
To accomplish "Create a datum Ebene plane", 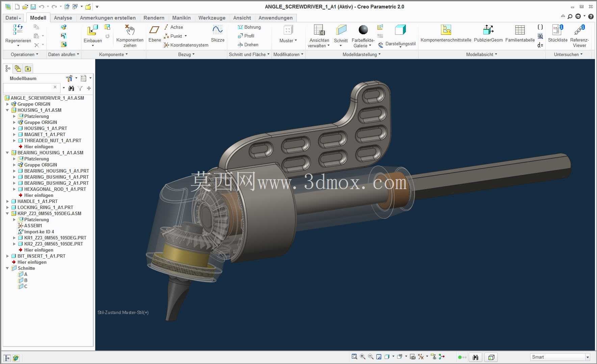I will [154, 30].
